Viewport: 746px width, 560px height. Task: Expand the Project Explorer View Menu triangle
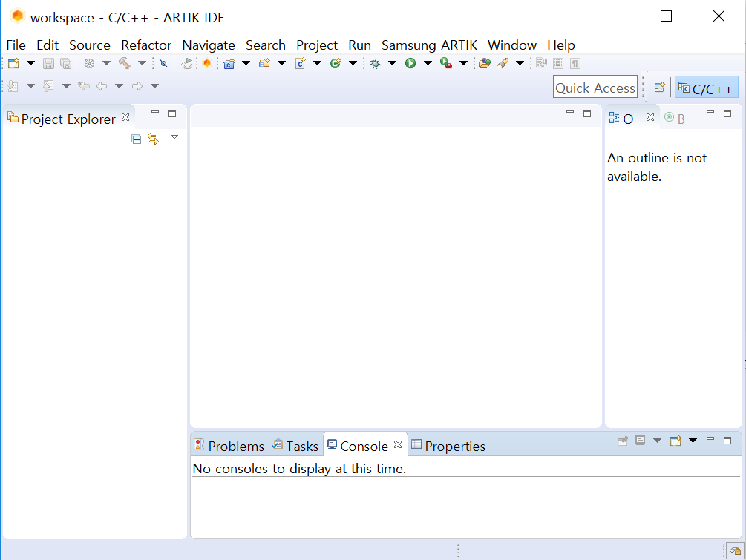[174, 137]
